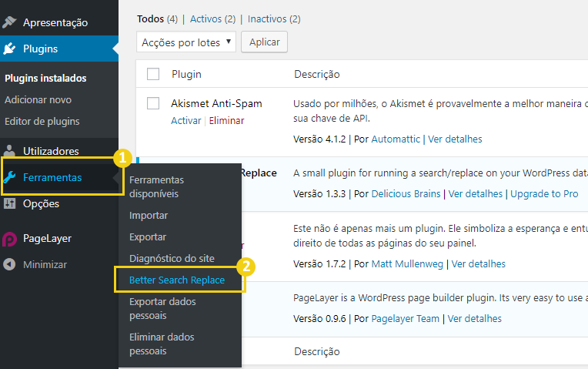Select Plugins instalados submenu item
The width and height of the screenshot is (588, 369).
45,78
